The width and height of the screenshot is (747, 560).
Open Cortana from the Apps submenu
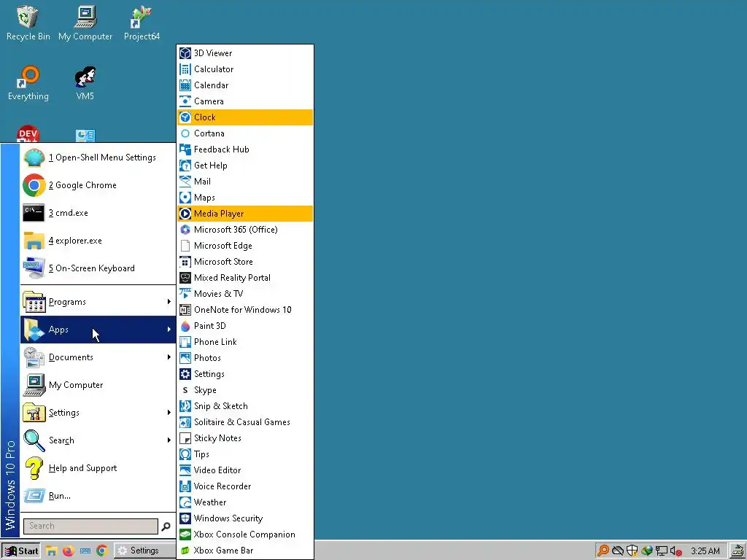[x=245, y=133]
